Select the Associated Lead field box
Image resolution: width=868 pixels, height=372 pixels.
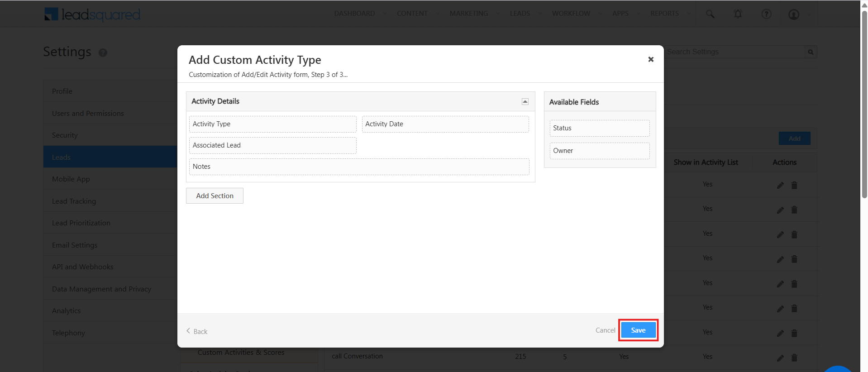click(x=273, y=145)
